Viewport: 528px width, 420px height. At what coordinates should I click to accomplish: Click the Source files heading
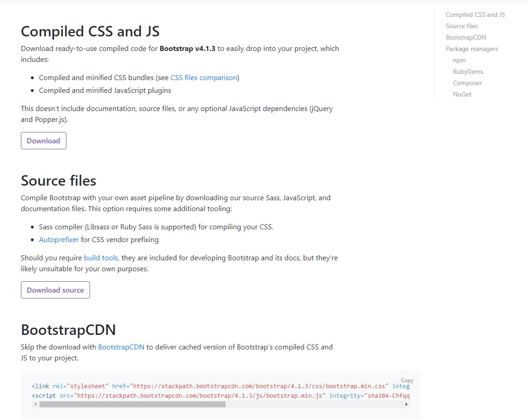click(59, 181)
